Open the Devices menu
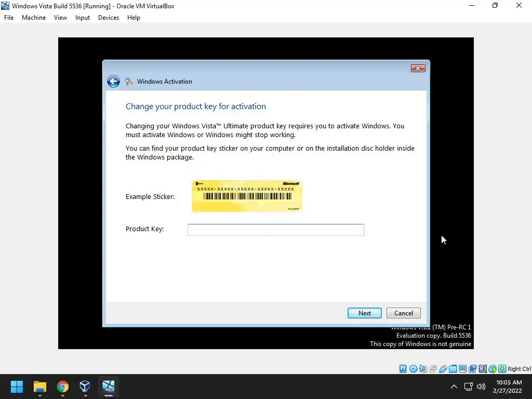The image size is (532, 399). pyautogui.click(x=109, y=18)
